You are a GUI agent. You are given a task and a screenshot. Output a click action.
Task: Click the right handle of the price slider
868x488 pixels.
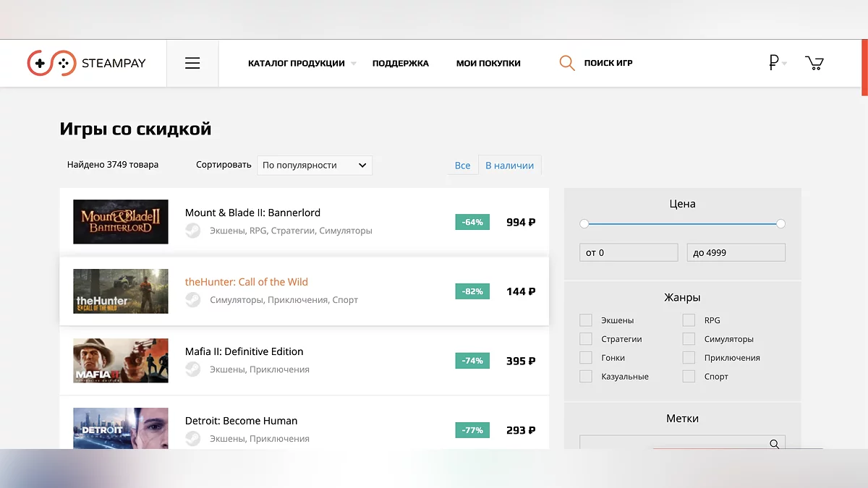[780, 224]
